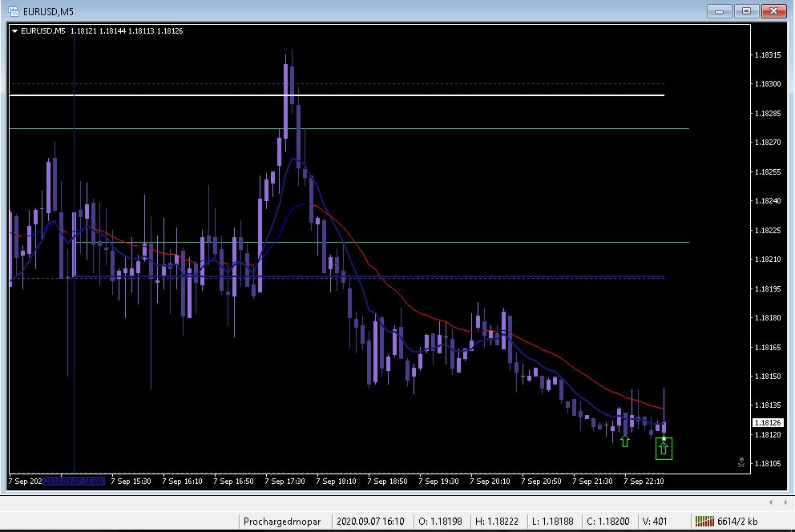
Task: Click price scale label 1.18240
Action: [x=768, y=200]
